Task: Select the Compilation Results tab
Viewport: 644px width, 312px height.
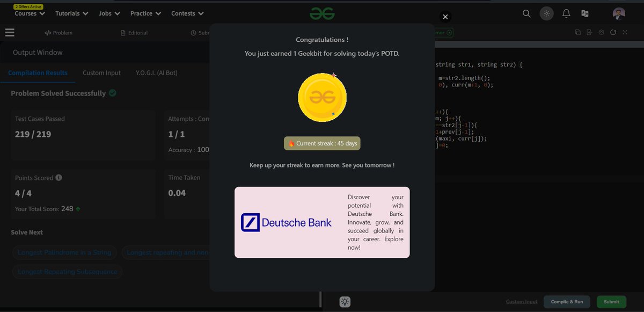Action: pos(38,72)
